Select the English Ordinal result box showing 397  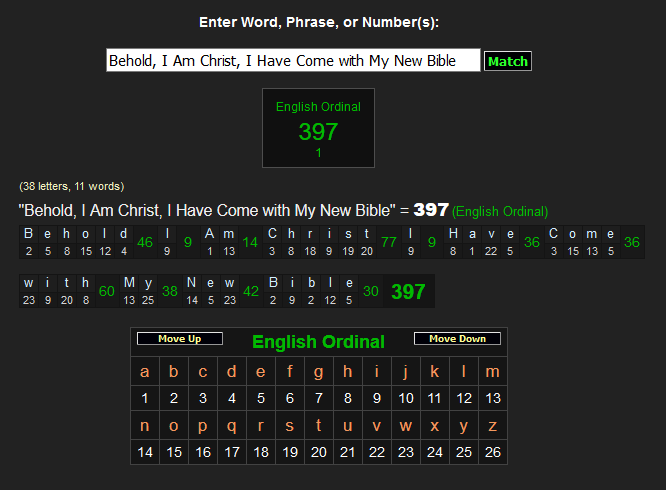pos(318,127)
